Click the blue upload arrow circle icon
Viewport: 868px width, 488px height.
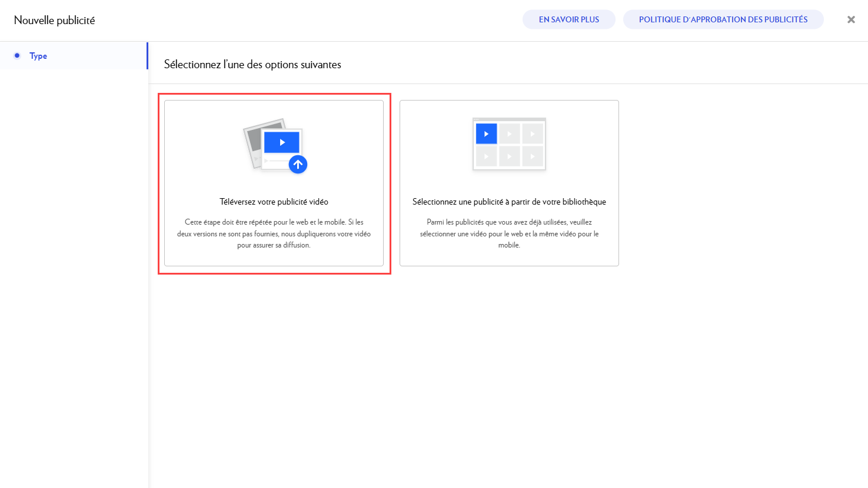pos(298,165)
